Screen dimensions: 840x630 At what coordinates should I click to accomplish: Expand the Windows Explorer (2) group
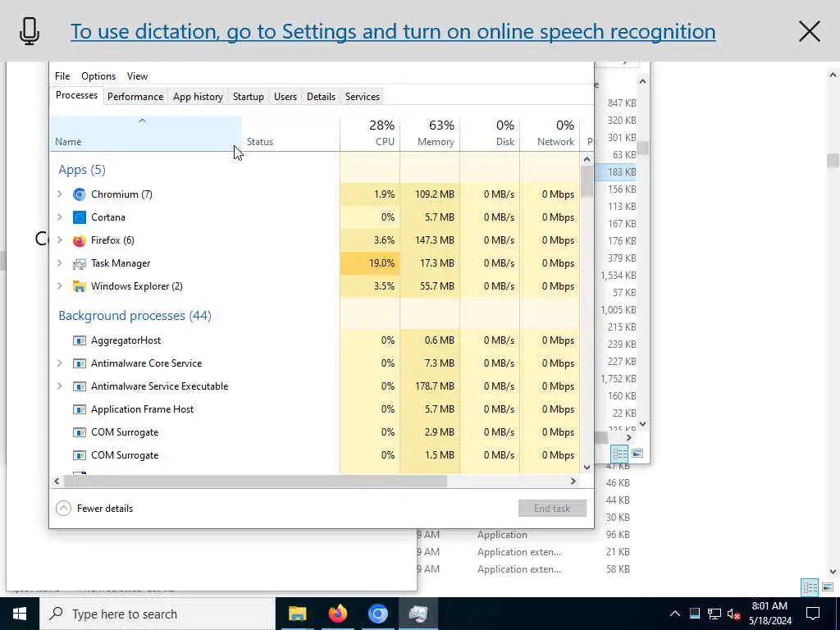tap(60, 286)
